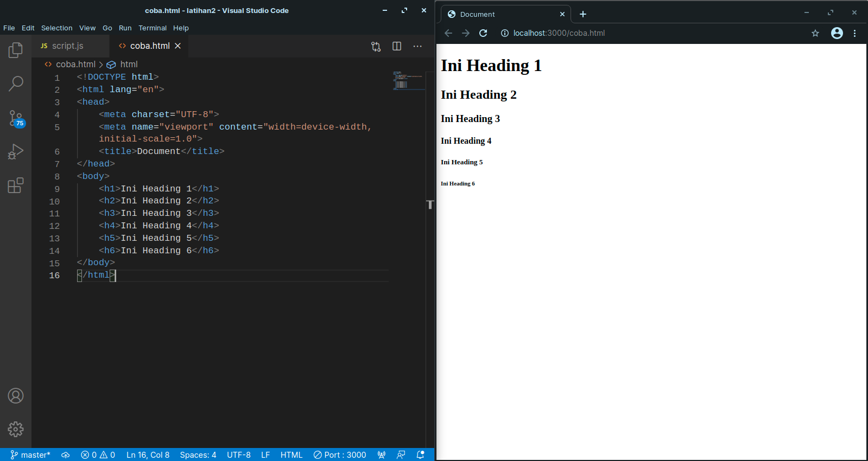Click line number 16 in gutter
The width and height of the screenshot is (868, 461).
coord(54,276)
